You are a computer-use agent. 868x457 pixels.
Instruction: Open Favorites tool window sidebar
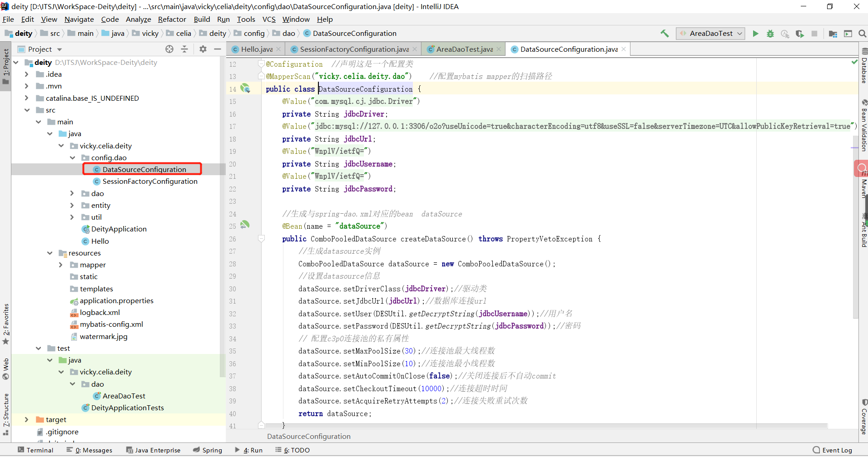pyautogui.click(x=6, y=323)
